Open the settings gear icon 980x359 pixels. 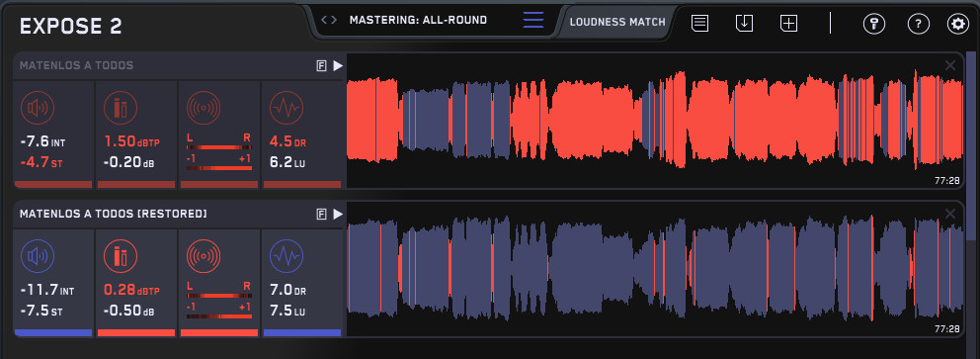(957, 25)
